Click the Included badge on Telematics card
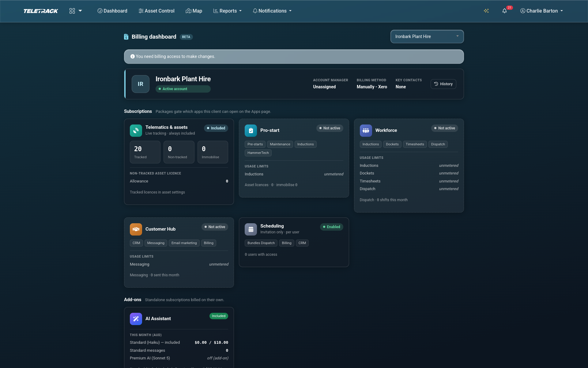588x368 pixels. (216, 128)
